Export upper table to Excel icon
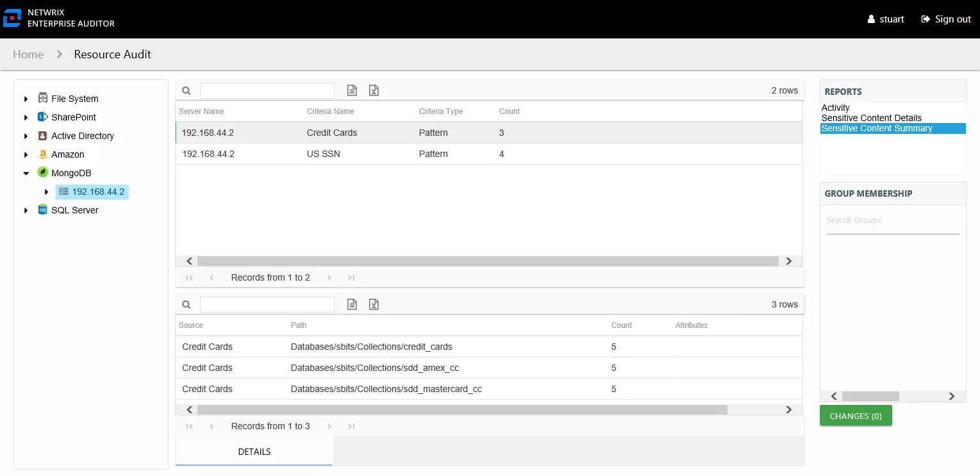Image resolution: width=980 pixels, height=476 pixels. 374,90
